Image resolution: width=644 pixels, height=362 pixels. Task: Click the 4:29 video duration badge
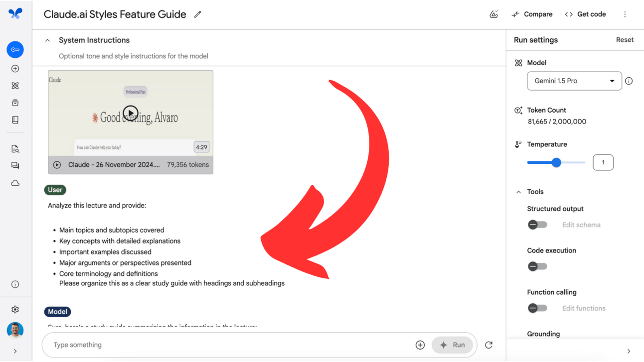[x=201, y=147]
